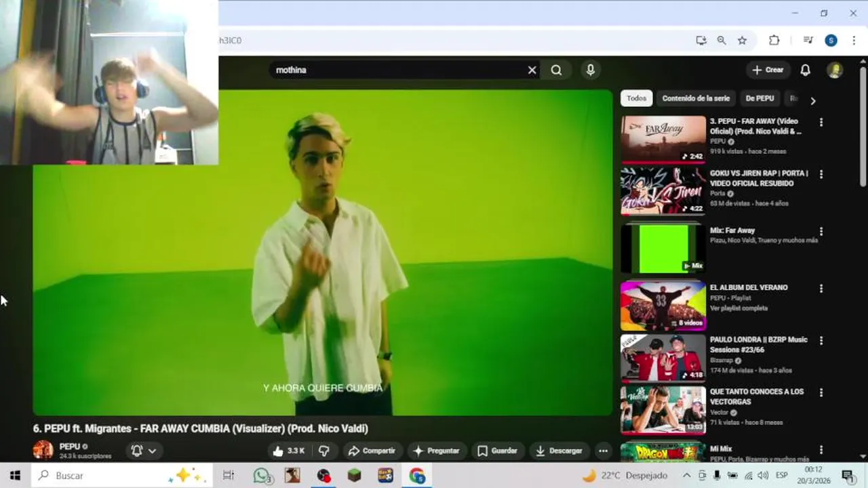Dislike the video with thumbs down
This screenshot has height=488, width=868.
point(324,451)
